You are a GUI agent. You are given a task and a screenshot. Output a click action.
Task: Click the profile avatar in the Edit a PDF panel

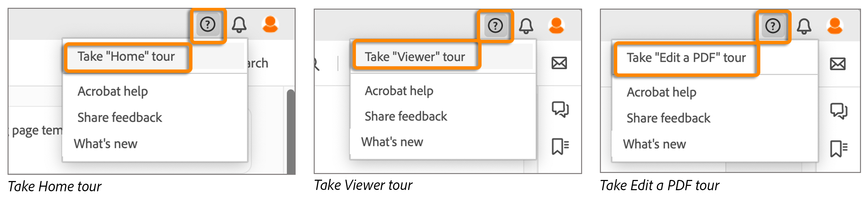click(835, 26)
